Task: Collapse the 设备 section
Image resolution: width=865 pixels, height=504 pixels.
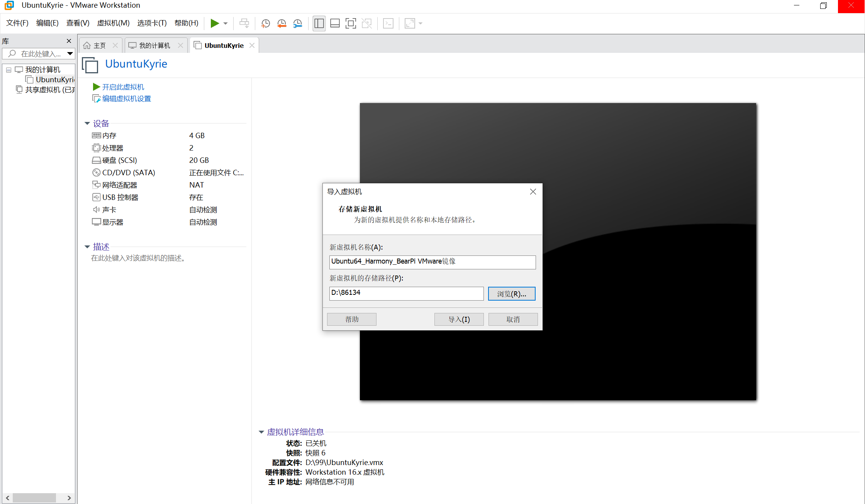Action: [87, 123]
